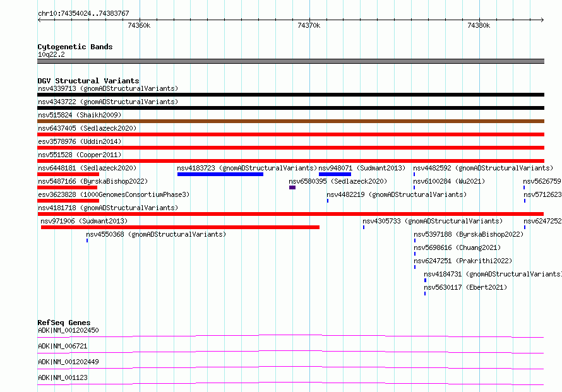The image size is (562, 392).
Task: Open transcript ADK|NM_001123
Action: [x=63, y=377]
